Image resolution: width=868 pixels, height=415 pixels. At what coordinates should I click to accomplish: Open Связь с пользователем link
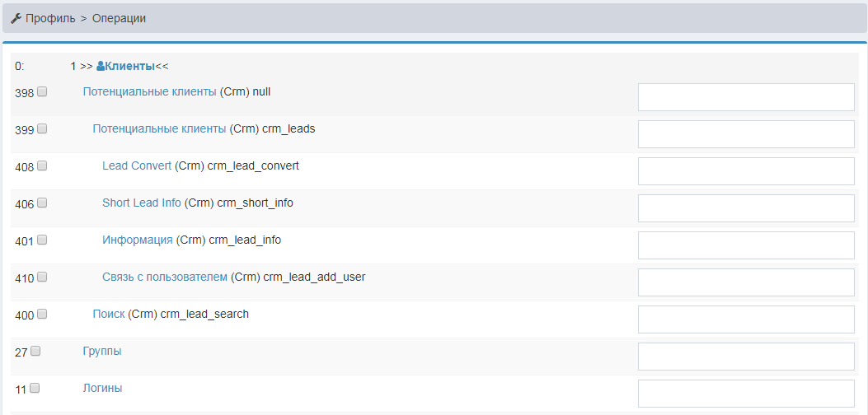(164, 277)
